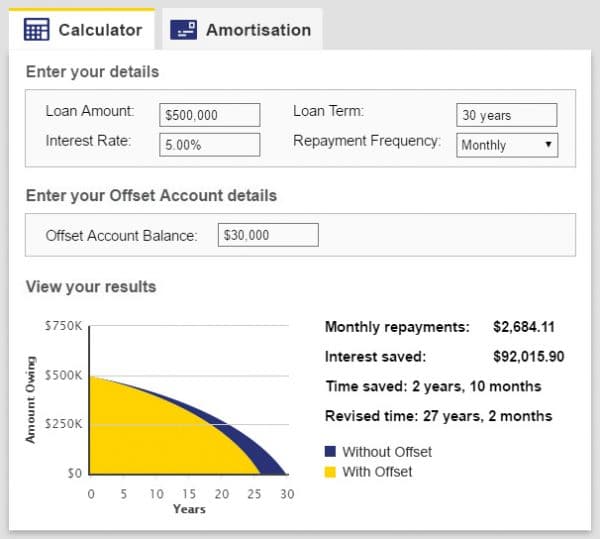Screen dimensions: 600x539
Task: Switch to the Calculator tab
Action: click(x=82, y=29)
